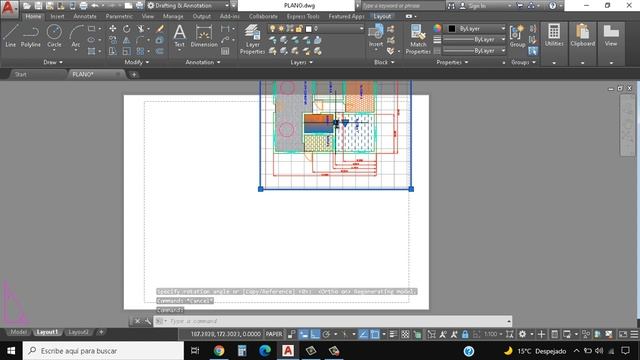Click the Group tool icon
Image resolution: width=640 pixels, height=360 pixels.
pos(517,36)
